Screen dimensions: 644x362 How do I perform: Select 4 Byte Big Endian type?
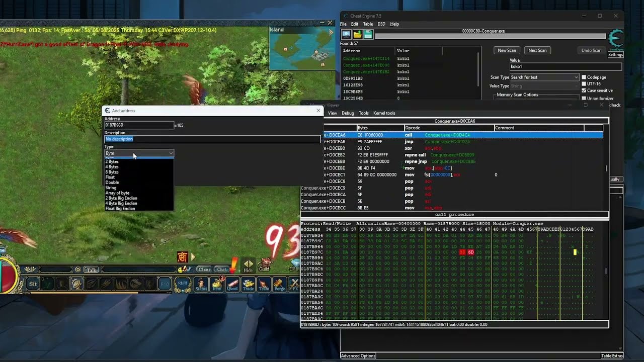tap(139, 203)
